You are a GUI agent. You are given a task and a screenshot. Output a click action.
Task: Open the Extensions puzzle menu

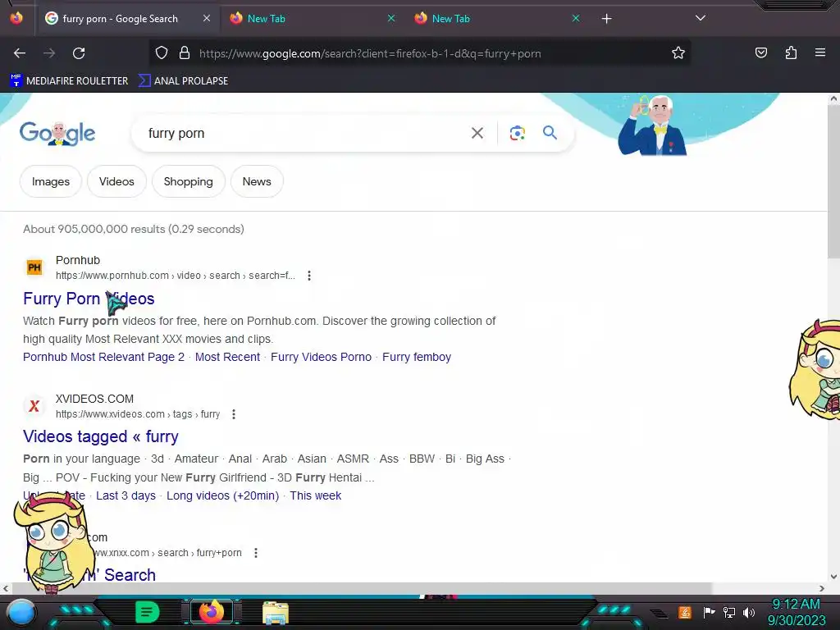[791, 52]
